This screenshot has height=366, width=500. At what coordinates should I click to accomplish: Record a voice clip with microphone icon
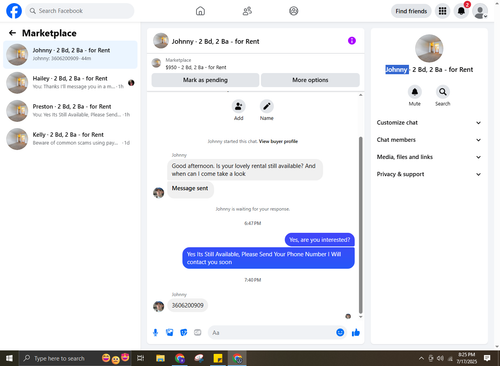155,332
